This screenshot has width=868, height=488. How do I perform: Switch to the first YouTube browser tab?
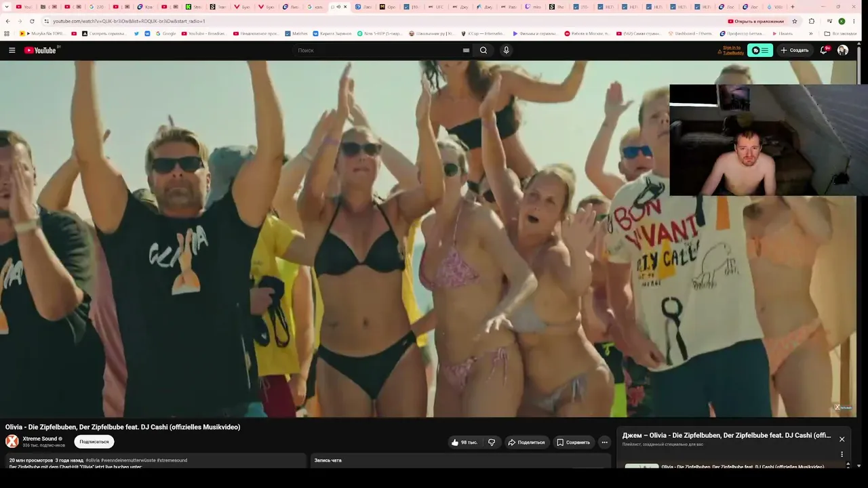click(23, 7)
